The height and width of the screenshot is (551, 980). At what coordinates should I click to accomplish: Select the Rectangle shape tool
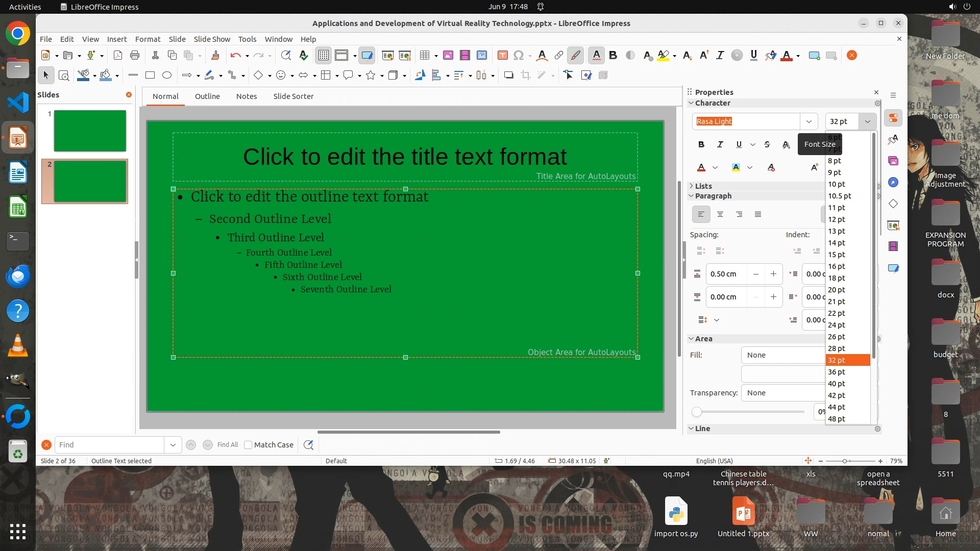point(150,76)
